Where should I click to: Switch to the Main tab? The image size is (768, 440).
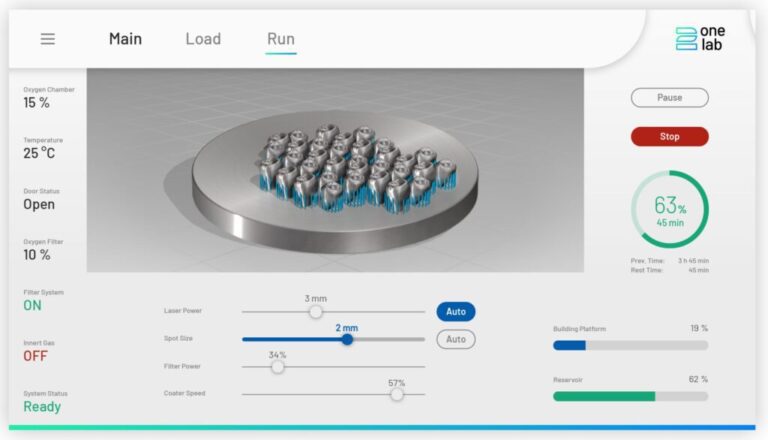click(x=125, y=39)
